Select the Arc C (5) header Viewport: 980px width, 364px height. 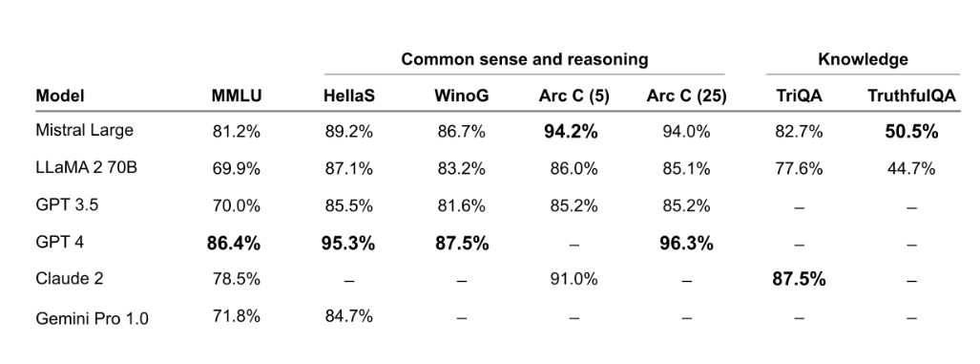573,96
